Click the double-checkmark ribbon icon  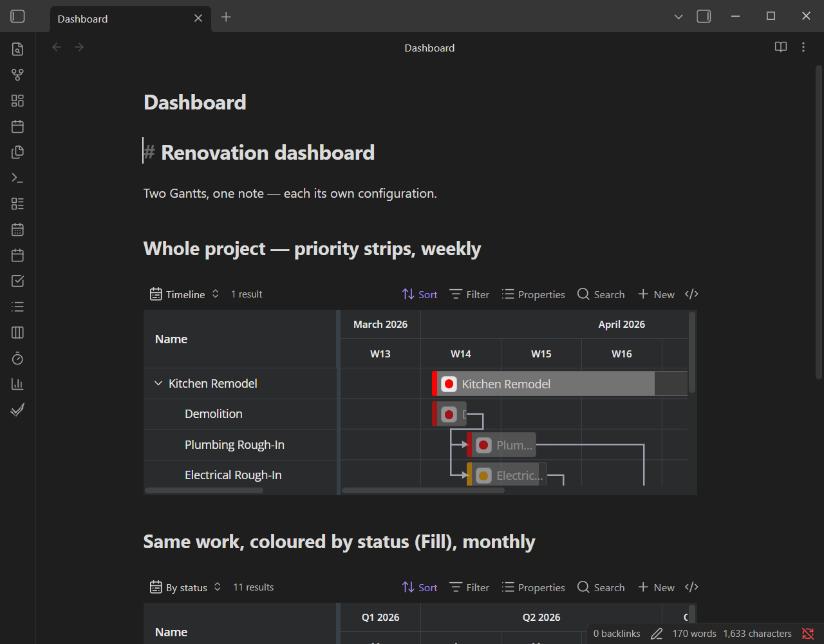(x=17, y=410)
